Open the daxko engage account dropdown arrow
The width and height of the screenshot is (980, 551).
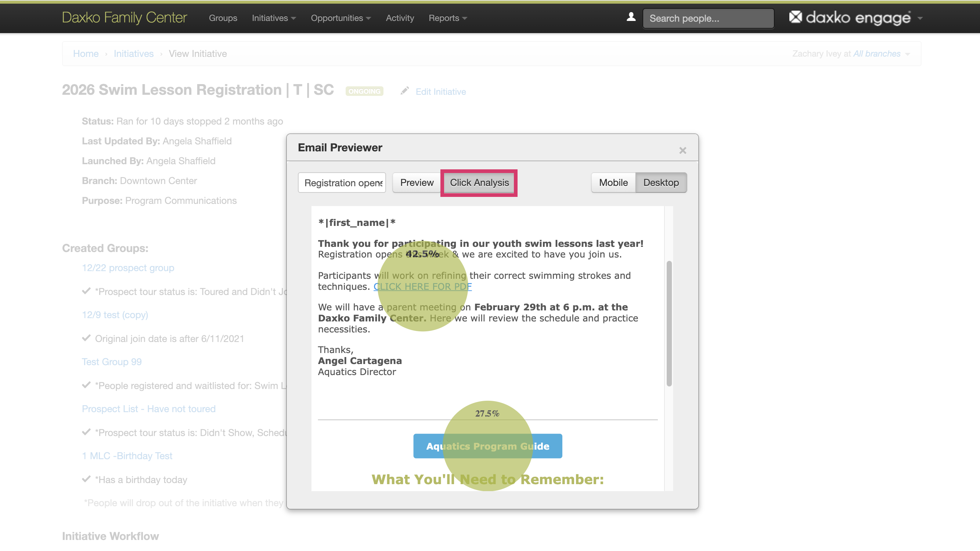[920, 18]
